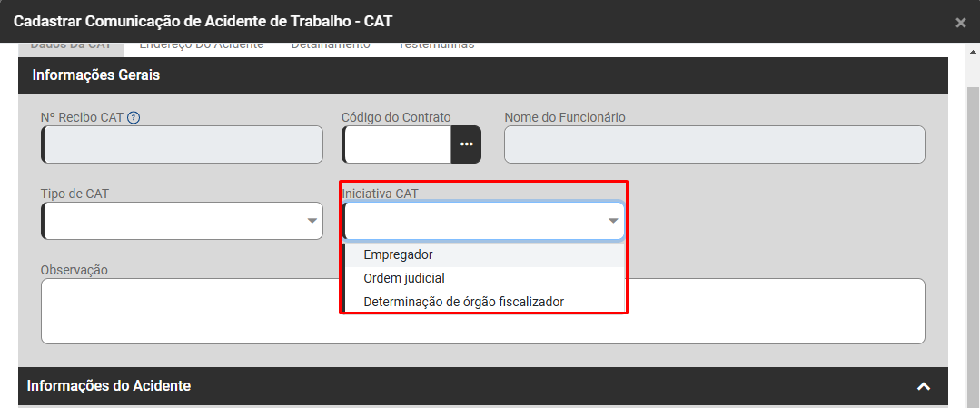This screenshot has height=408, width=980.
Task: Switch to the Testemunhas tab
Action: point(436,45)
